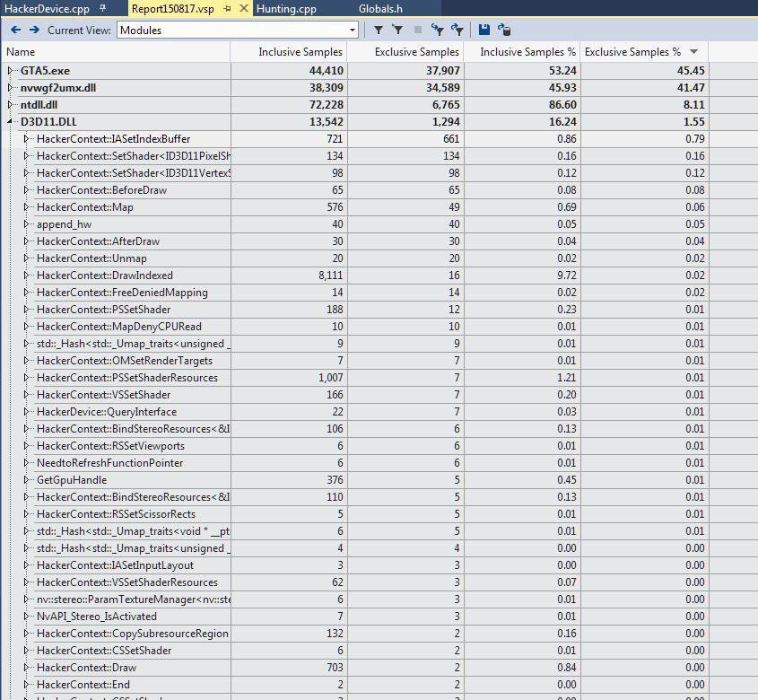
Task: Navigate forward with the right arrow icon
Action: [x=34, y=30]
